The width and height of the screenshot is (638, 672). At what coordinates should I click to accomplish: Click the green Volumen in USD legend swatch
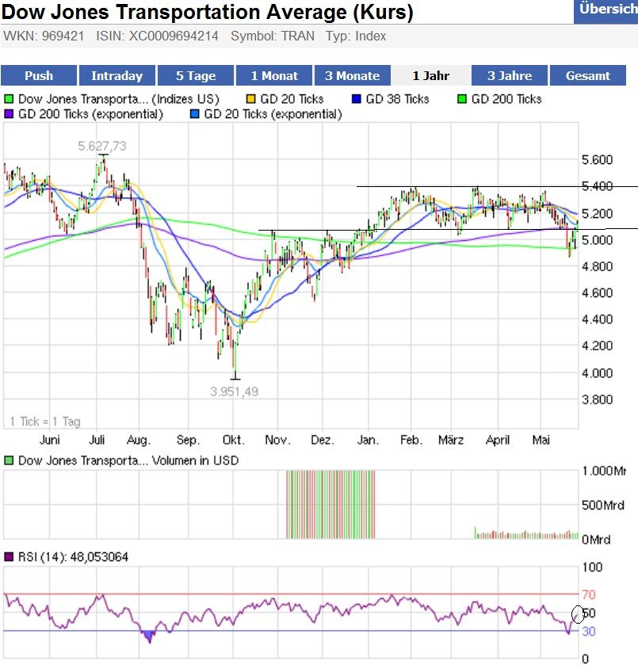(x=9, y=460)
